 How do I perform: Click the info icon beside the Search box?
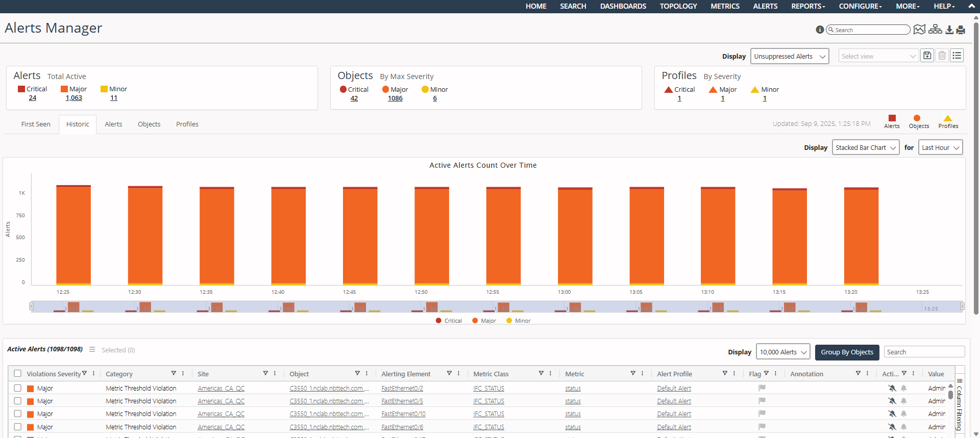[x=820, y=30]
